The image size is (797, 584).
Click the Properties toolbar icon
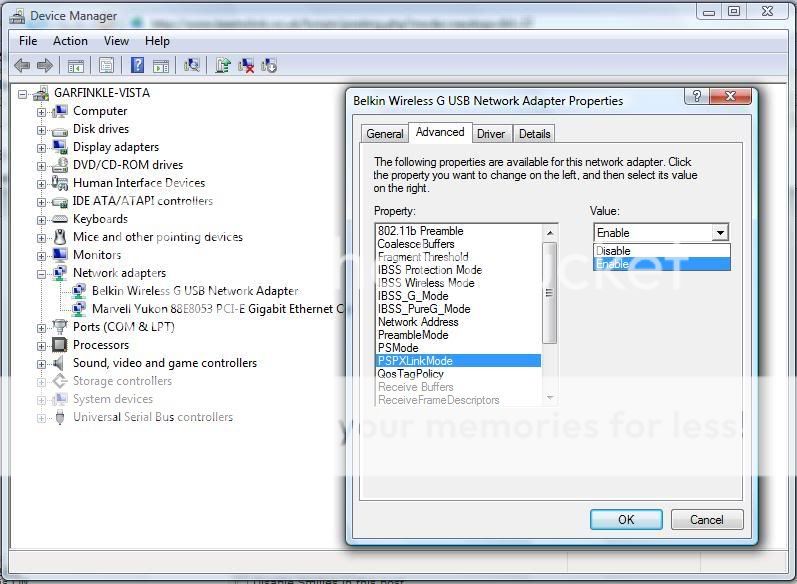[x=106, y=65]
